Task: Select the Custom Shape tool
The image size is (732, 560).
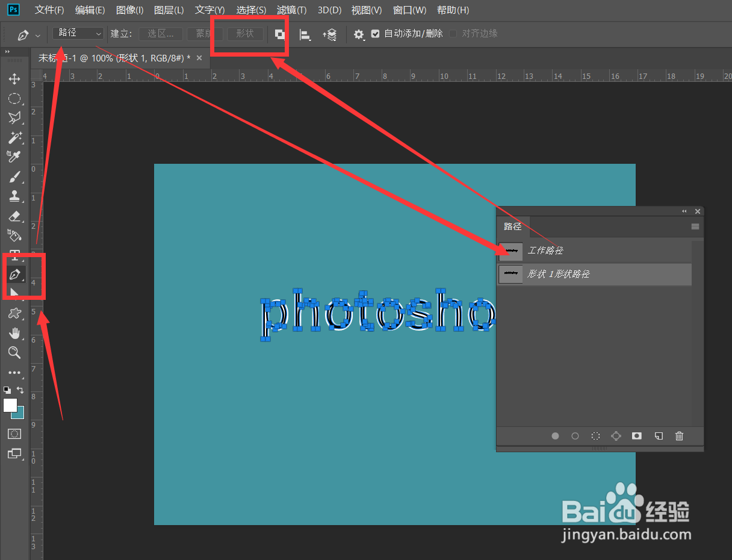Action: tap(14, 313)
